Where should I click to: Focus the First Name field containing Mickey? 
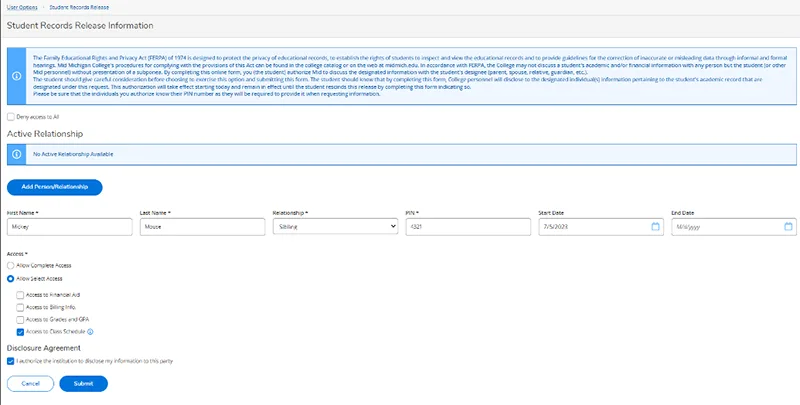pyautogui.click(x=69, y=227)
